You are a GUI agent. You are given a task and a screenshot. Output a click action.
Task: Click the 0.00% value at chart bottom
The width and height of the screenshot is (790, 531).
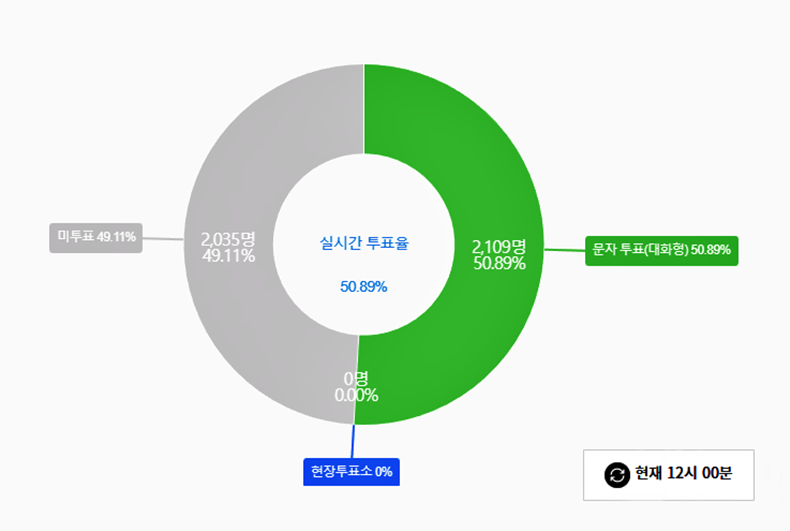coord(356,395)
